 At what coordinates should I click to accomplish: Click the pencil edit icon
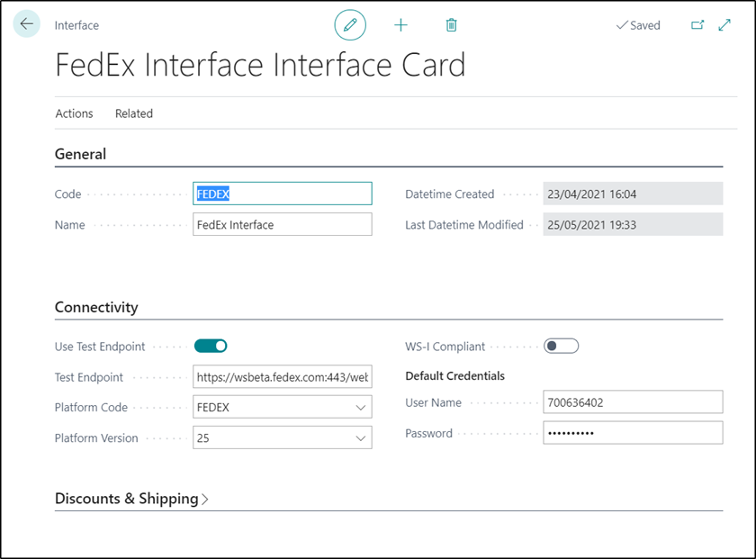point(350,25)
